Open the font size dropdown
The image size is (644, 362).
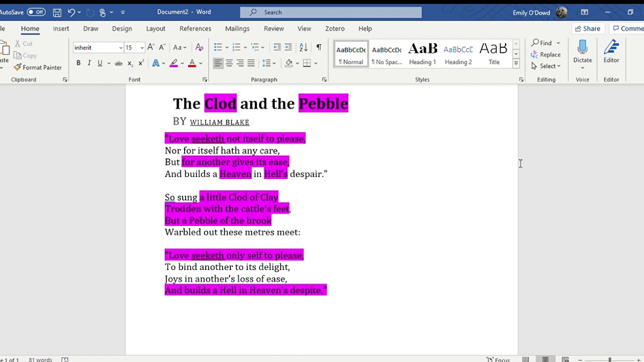pyautogui.click(x=142, y=47)
